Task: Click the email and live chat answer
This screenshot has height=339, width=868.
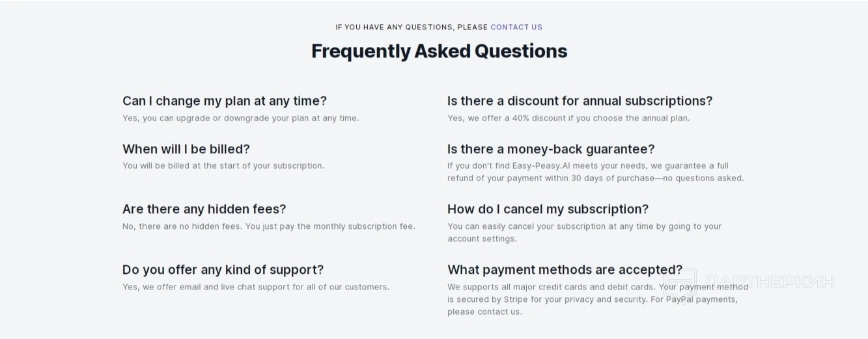Action: pyautogui.click(x=255, y=287)
